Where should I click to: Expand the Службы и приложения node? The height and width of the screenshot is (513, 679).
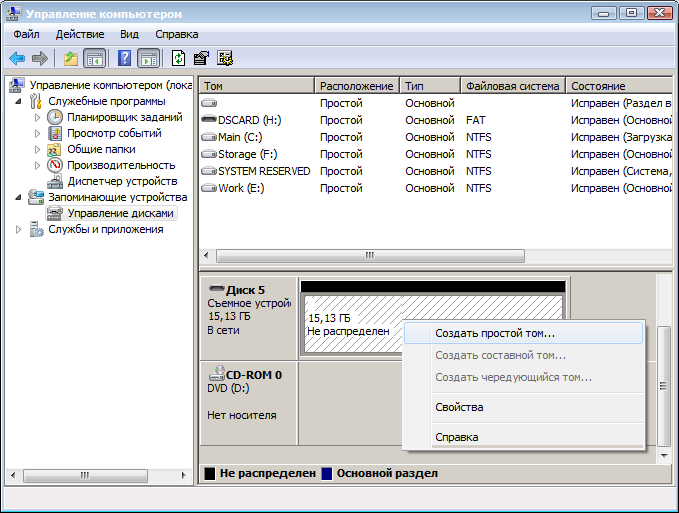[19, 229]
